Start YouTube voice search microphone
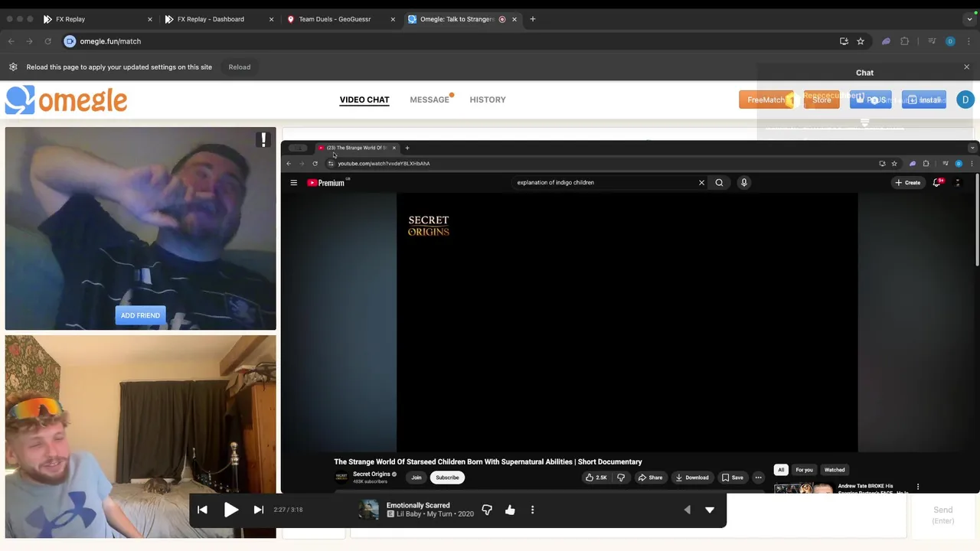Viewport: 980px width, 551px height. [x=743, y=183]
